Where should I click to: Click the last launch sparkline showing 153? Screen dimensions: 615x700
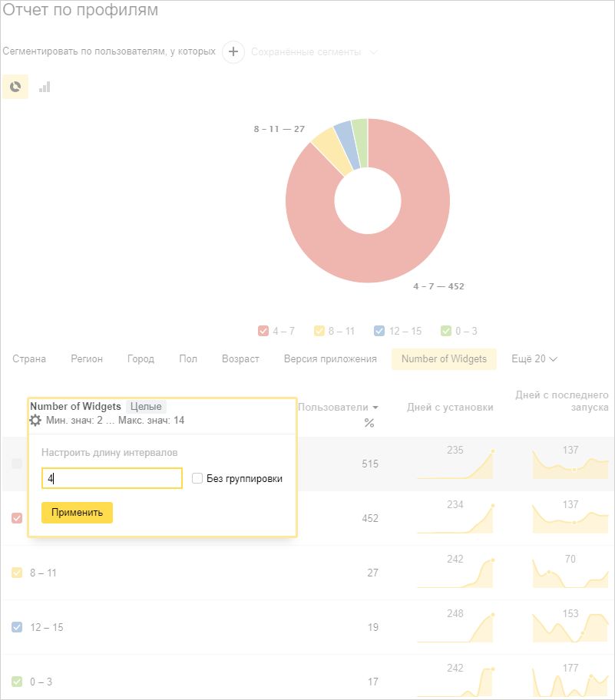click(x=570, y=626)
